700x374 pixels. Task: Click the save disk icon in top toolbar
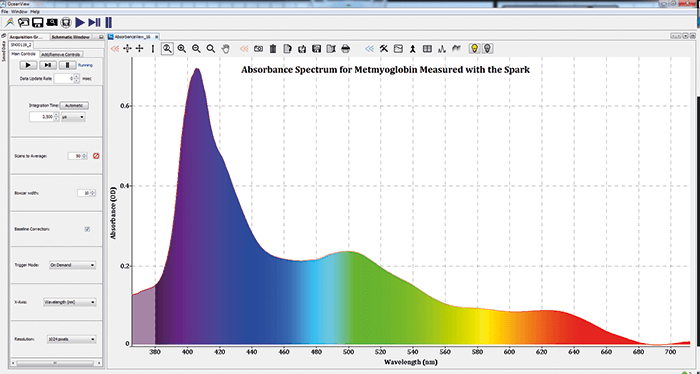tap(38, 22)
